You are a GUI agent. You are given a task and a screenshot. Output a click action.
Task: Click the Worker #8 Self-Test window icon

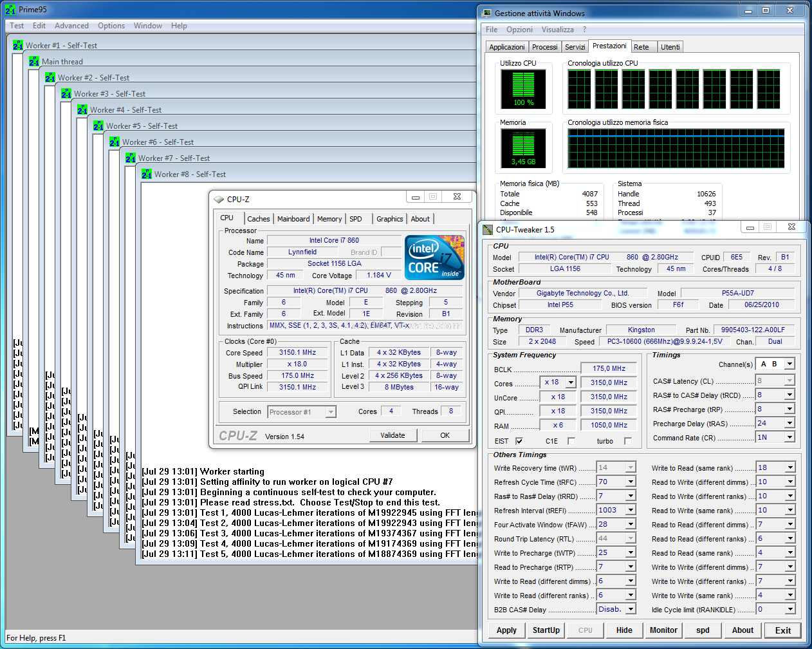tap(147, 174)
